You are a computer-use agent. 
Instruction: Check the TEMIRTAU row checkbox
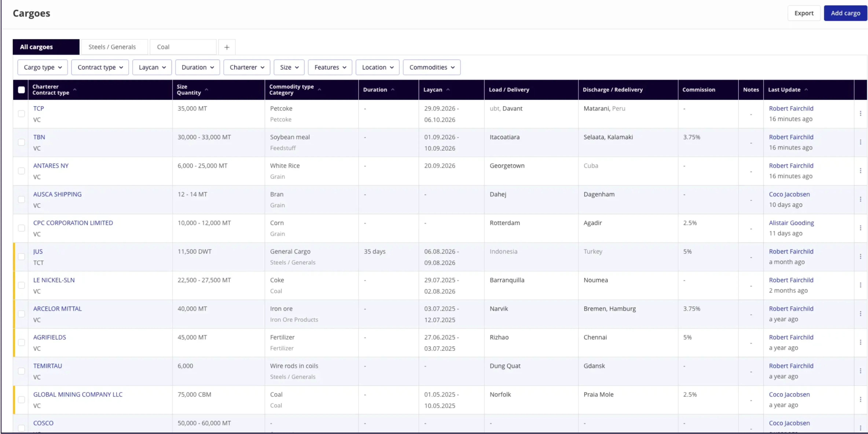coord(21,371)
